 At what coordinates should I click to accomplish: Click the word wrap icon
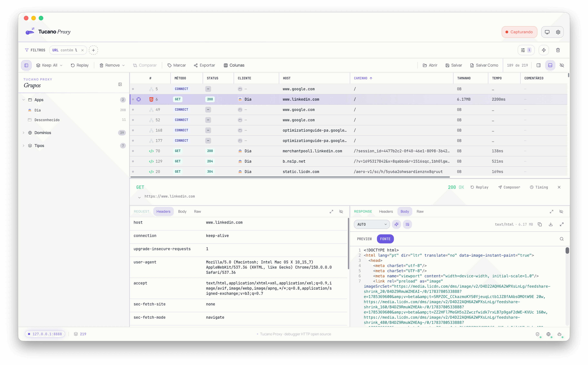click(407, 224)
